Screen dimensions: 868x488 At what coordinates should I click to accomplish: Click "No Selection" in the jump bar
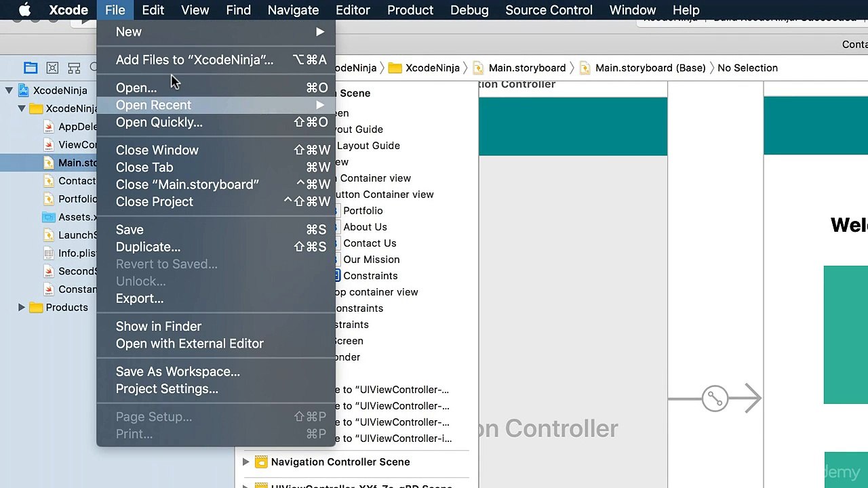pos(747,68)
